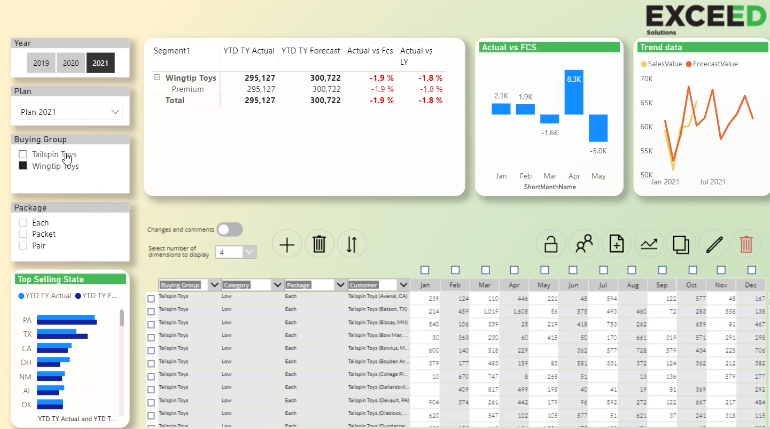
Task: Click the May bar labeled -5.0K
Action: tap(598, 128)
